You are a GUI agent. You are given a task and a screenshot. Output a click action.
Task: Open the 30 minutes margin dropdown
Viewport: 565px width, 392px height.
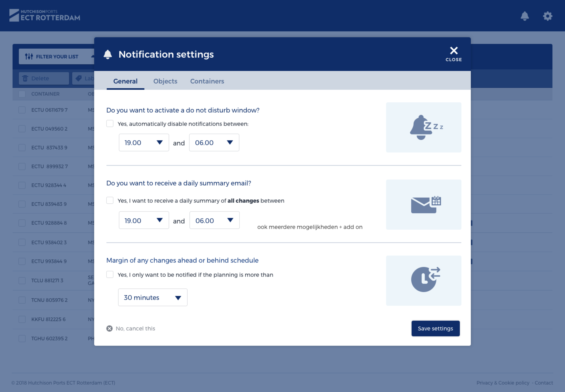coord(152,297)
